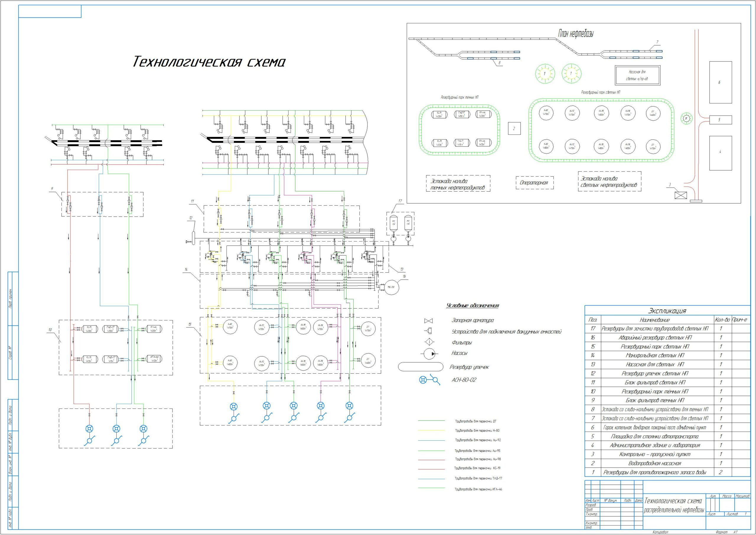Select row Контрольно – пропускной пункт
Screen dimensions: 756x535
tap(667, 454)
